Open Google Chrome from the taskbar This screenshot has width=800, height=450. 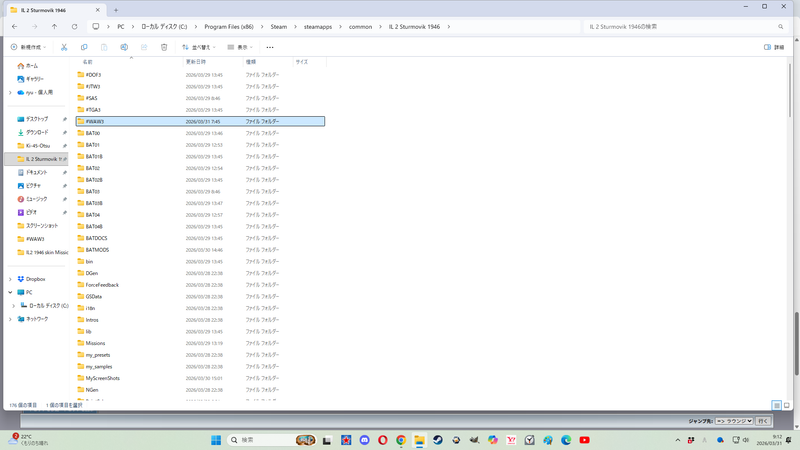coord(401,440)
